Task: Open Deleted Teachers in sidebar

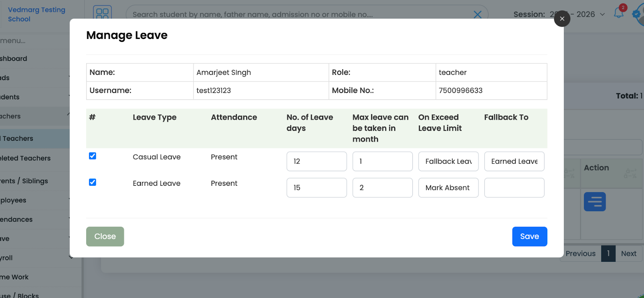Action: point(35,158)
